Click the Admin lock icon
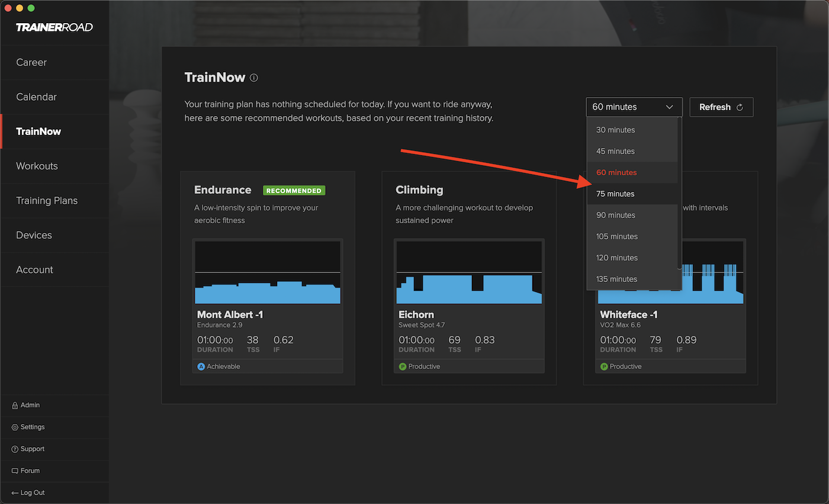This screenshot has width=829, height=504. coord(15,405)
